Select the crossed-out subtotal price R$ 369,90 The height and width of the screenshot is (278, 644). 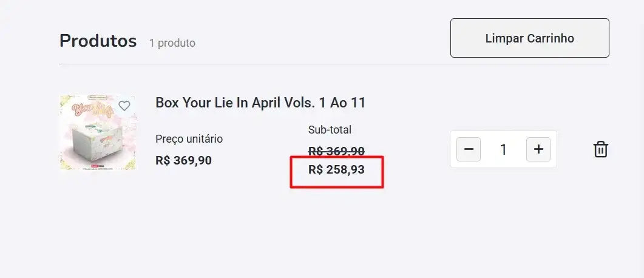point(336,151)
